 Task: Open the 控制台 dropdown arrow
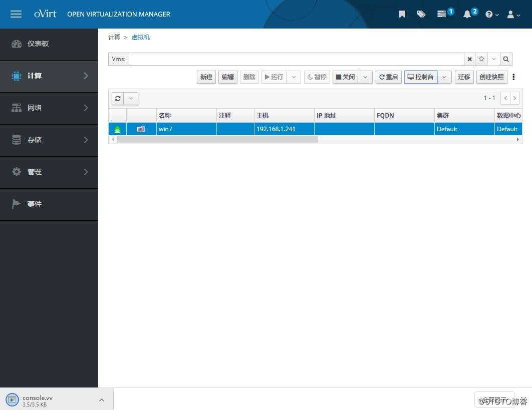(x=444, y=77)
